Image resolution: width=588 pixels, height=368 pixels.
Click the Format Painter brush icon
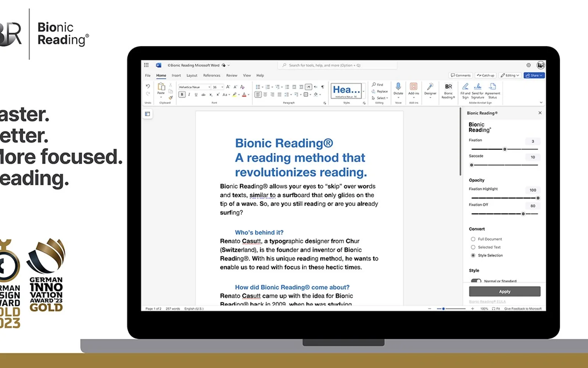coord(171,98)
